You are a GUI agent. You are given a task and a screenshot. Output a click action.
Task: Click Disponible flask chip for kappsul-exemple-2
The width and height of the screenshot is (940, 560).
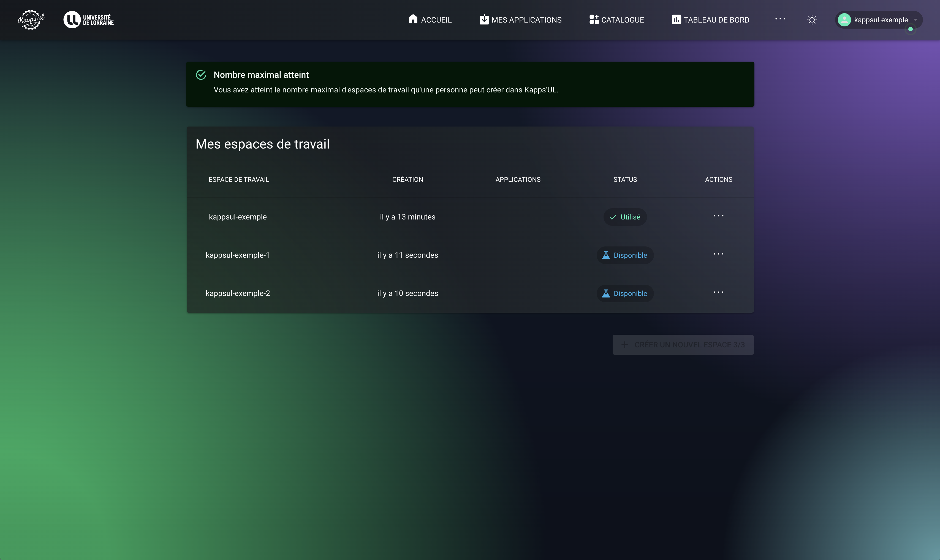point(625,293)
